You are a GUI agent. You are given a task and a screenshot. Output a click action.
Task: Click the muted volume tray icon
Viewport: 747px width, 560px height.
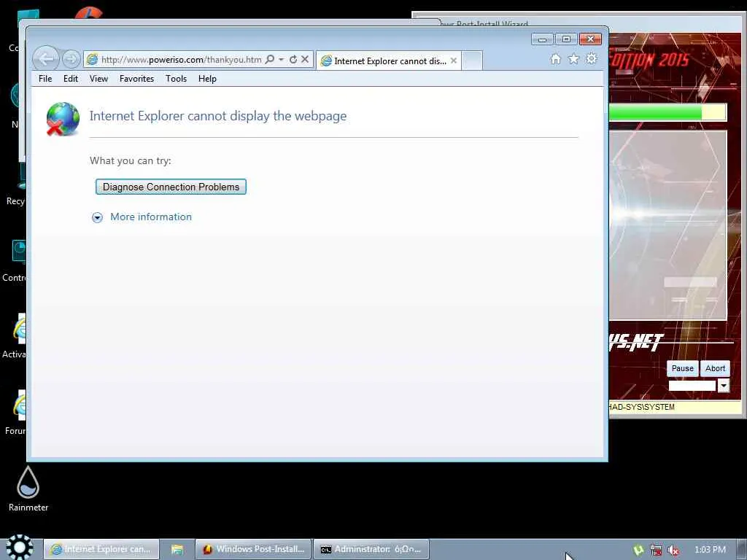click(x=673, y=550)
